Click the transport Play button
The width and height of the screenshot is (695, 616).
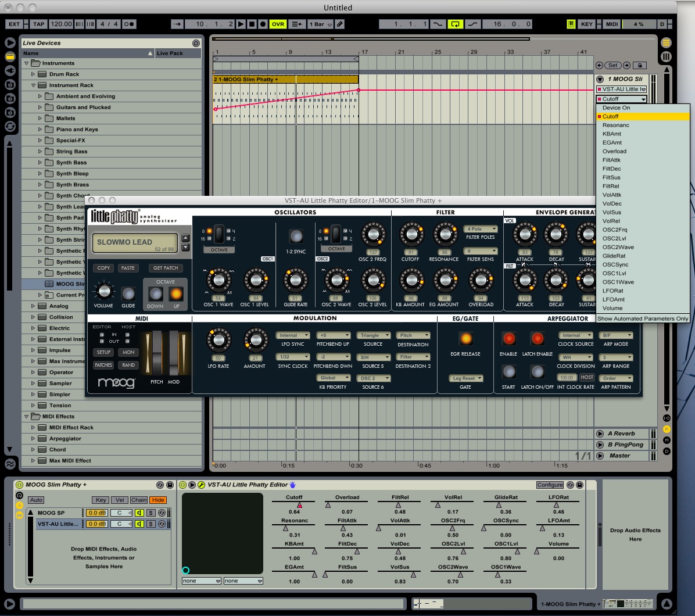tap(241, 24)
